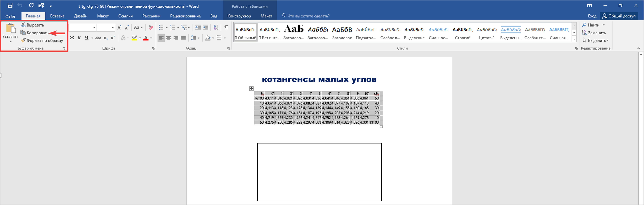Toggle Italic (К) formatting
This screenshot has height=205, width=644.
(x=79, y=38)
